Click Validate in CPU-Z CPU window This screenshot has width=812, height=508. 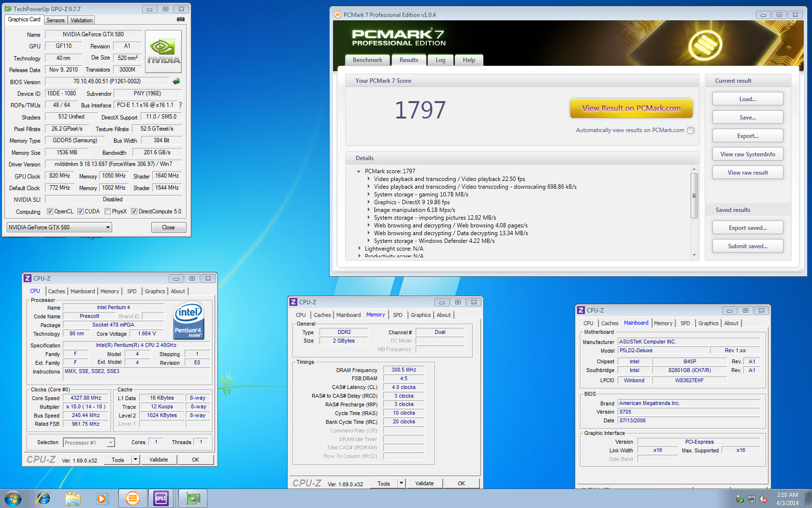coord(159,460)
